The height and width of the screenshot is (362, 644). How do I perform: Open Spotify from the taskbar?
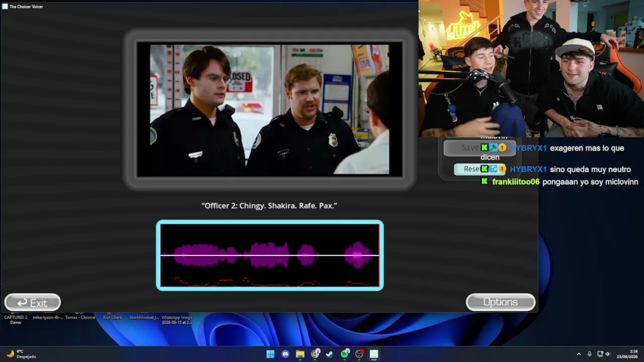(x=345, y=354)
